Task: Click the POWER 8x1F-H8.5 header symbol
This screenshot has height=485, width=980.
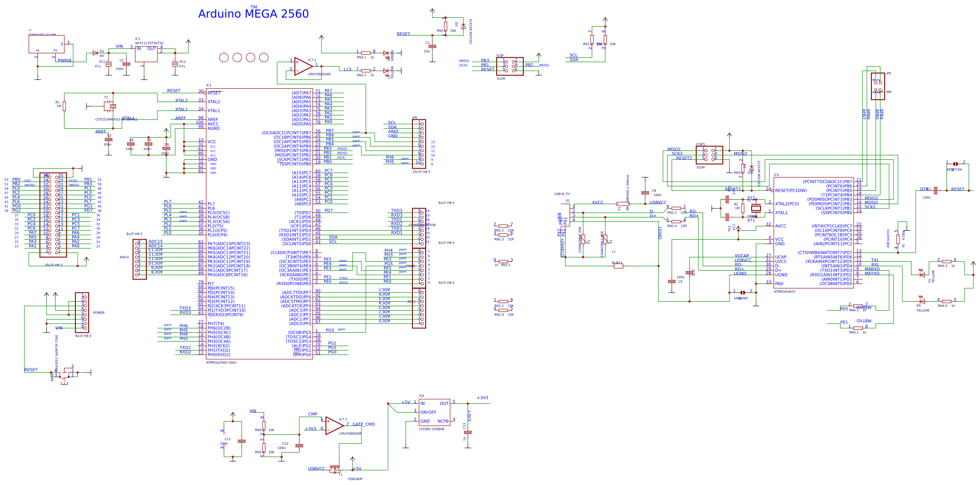Action: pos(82,312)
